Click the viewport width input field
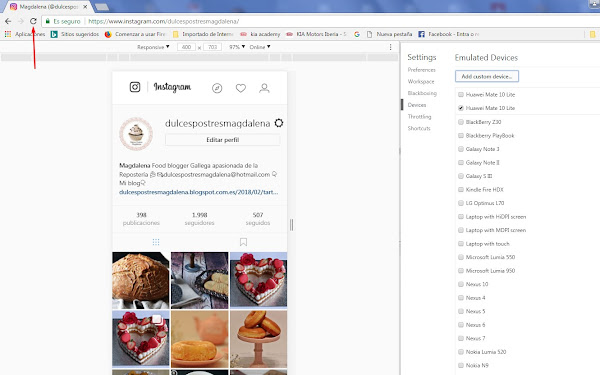This screenshot has width=600, height=375. [186, 47]
